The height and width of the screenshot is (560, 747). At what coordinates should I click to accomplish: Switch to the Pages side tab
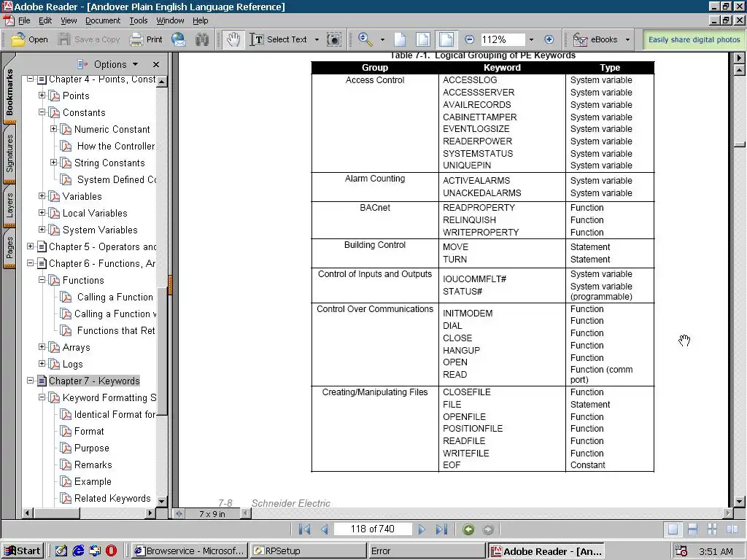tap(9, 248)
